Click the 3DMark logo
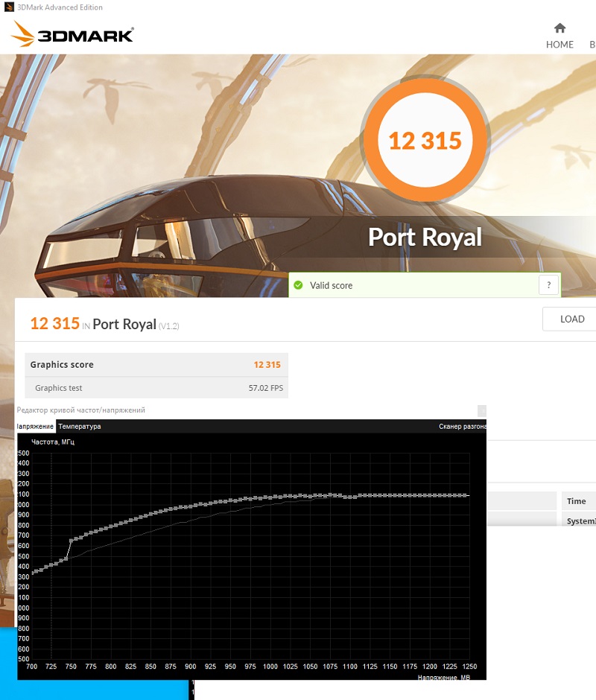Screen dimensions: 596x700 point(72,34)
